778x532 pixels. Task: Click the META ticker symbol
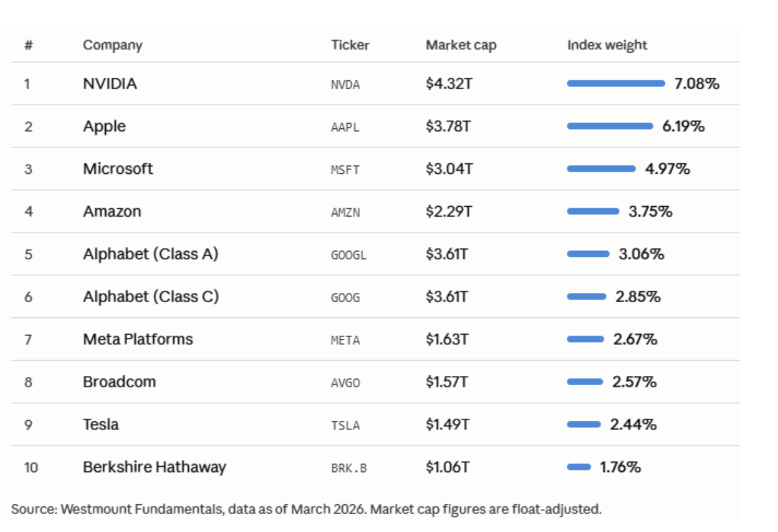coord(346,340)
